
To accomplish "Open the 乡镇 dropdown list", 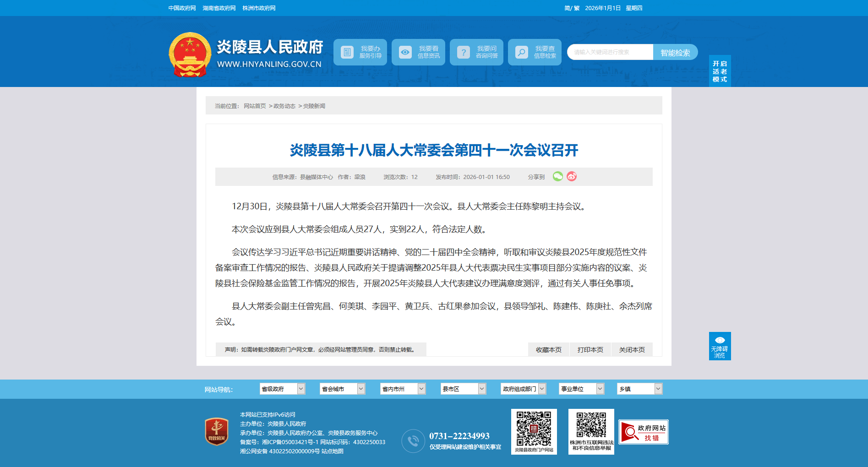I will point(639,389).
